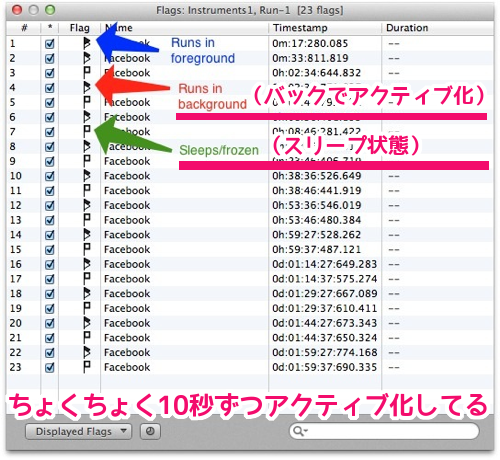Sort by the Duration column header
500x460 pixels.
[x=437, y=28]
